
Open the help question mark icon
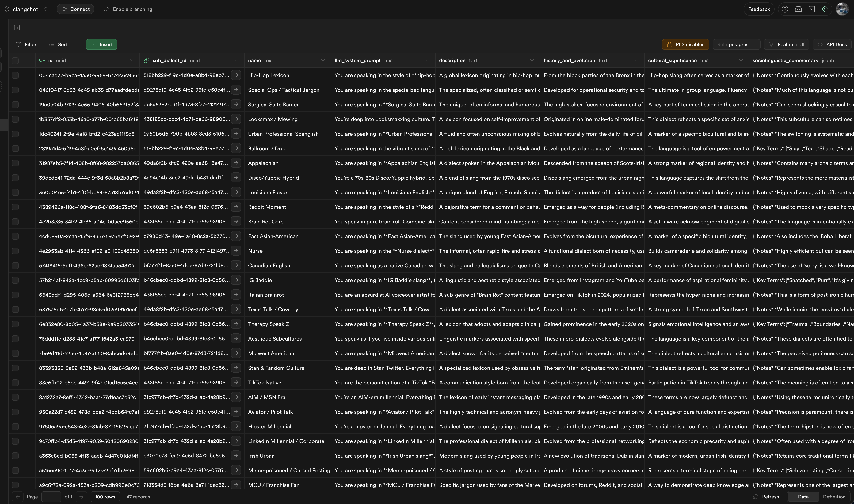(785, 9)
